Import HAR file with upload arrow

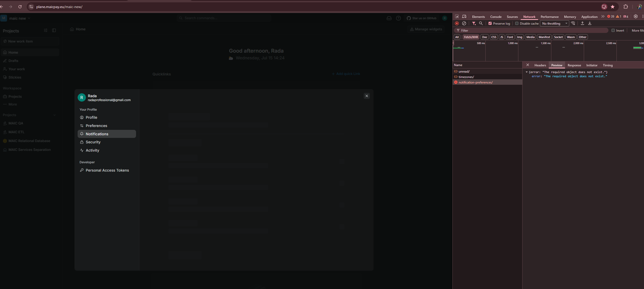[x=582, y=23]
